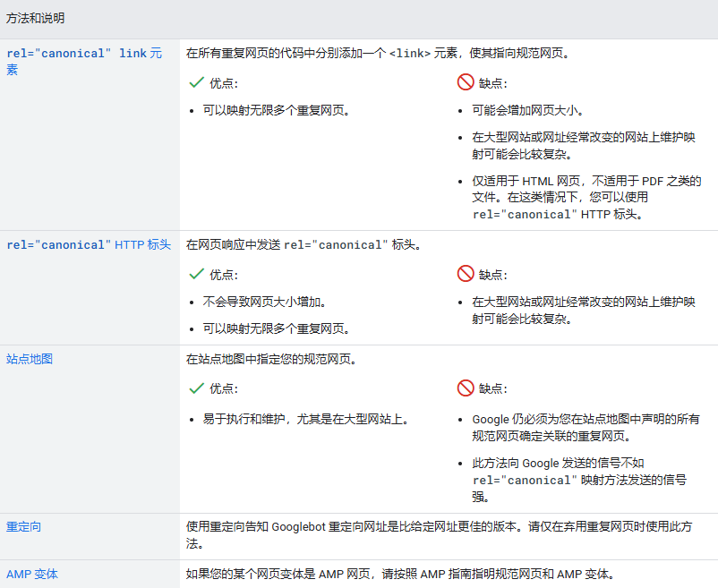Click green checkmark in the link 元素 row

tap(196, 83)
